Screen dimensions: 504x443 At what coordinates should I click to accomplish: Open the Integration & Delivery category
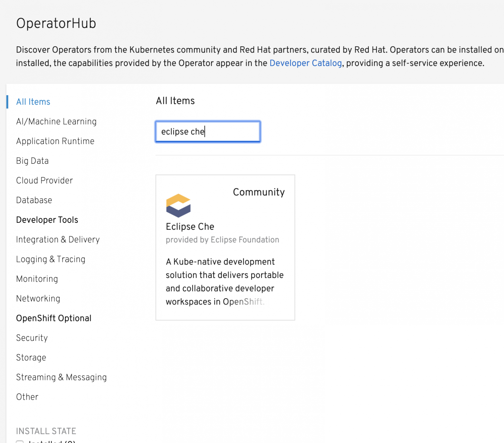(x=58, y=240)
